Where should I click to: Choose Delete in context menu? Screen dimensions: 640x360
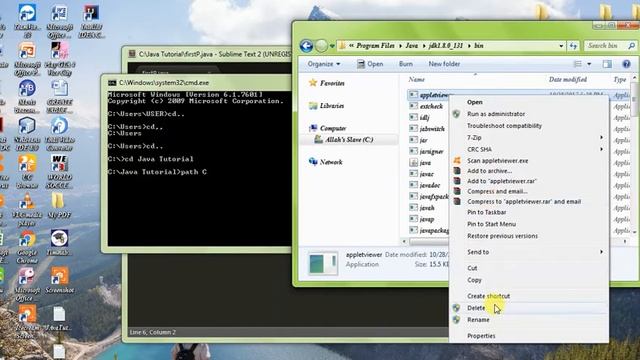click(x=529, y=308)
